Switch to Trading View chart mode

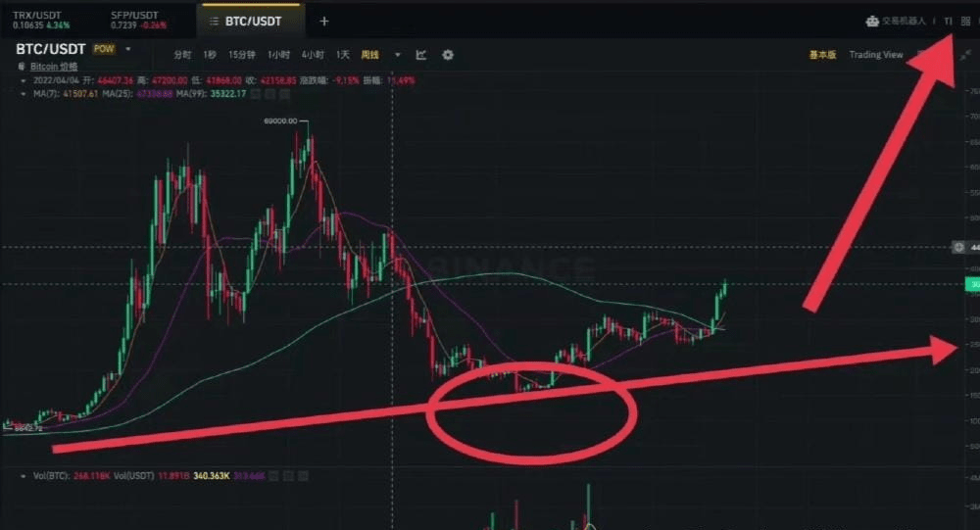tap(875, 55)
